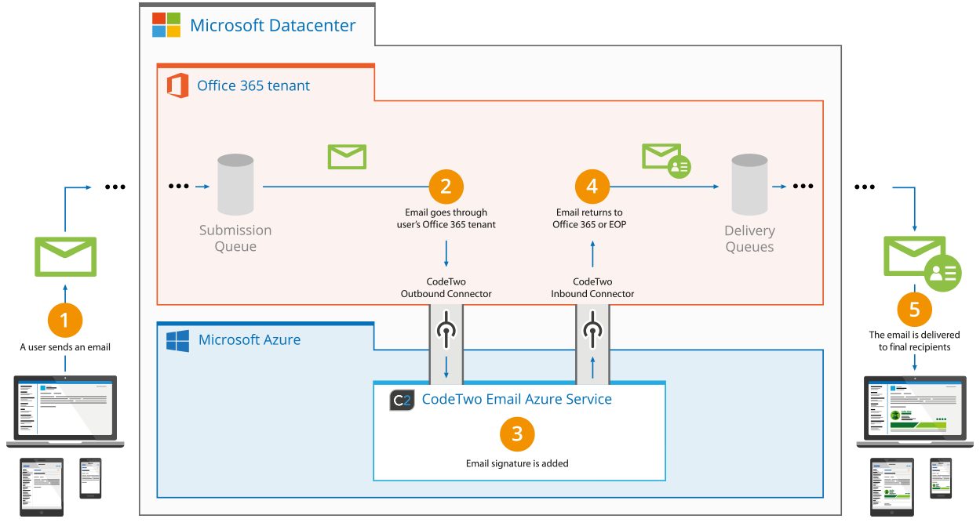
Task: Click the 'Submission Queue' text label
Action: [235, 238]
